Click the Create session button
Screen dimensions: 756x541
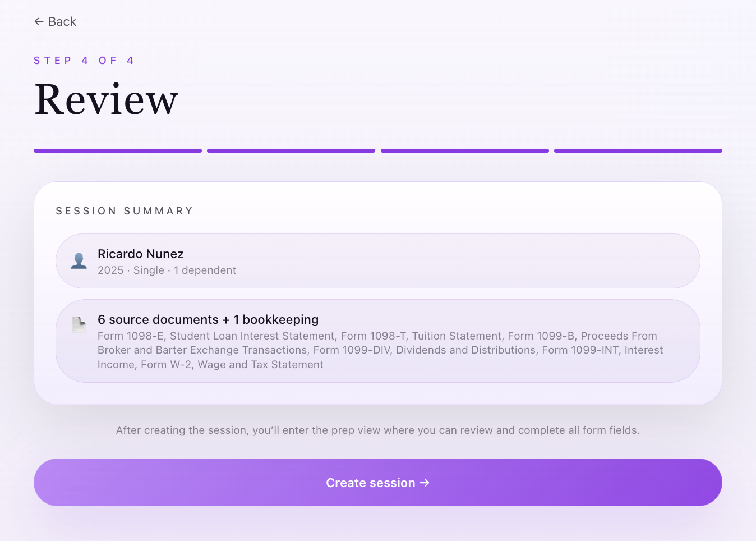[377, 483]
